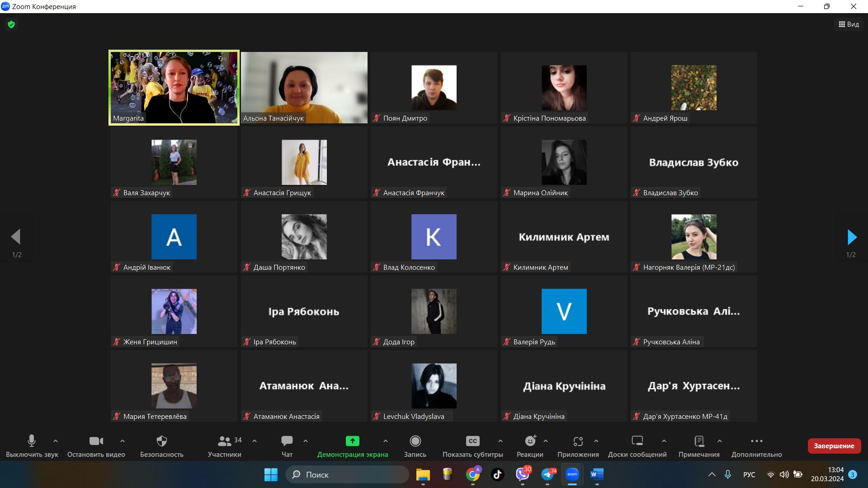This screenshot has height=488, width=868.
Task: Open the Participants (Участники) panel
Action: 225,441
